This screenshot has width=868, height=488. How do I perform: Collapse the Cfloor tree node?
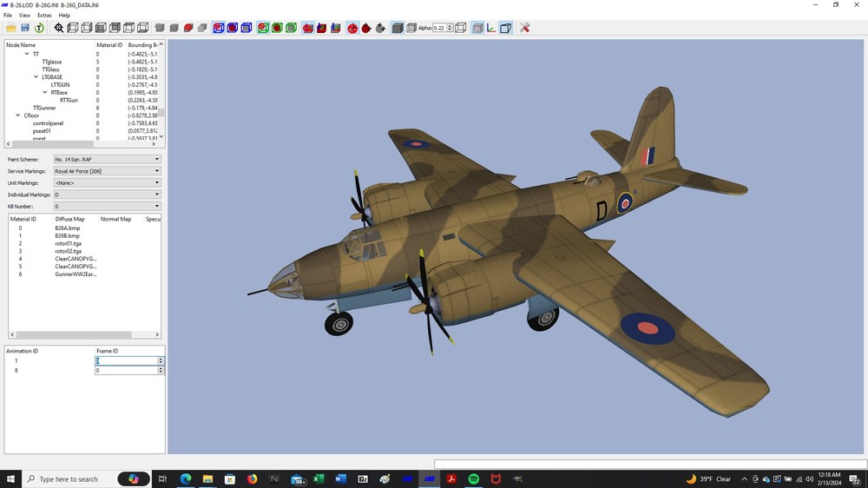(17, 115)
